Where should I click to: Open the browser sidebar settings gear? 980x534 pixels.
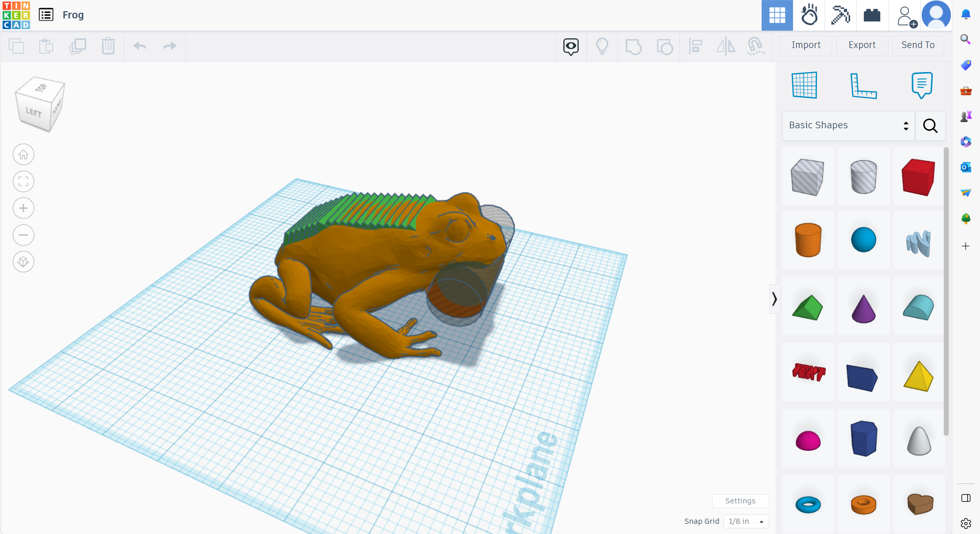pos(966,523)
